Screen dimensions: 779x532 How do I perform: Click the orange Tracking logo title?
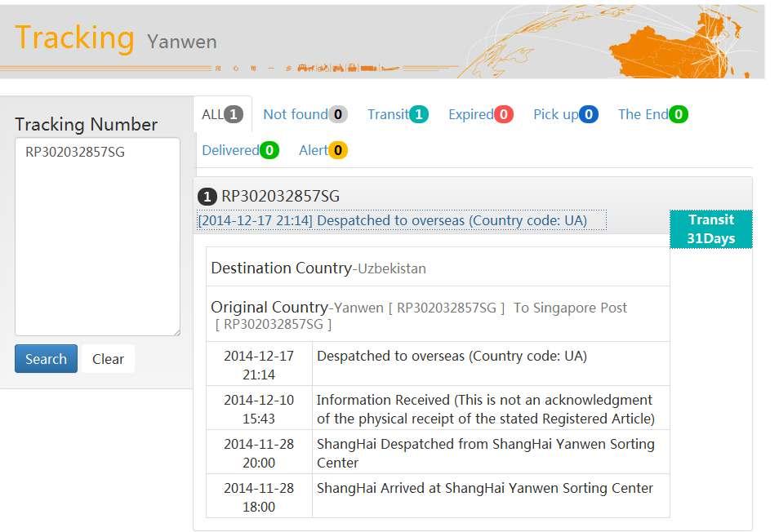[x=74, y=38]
